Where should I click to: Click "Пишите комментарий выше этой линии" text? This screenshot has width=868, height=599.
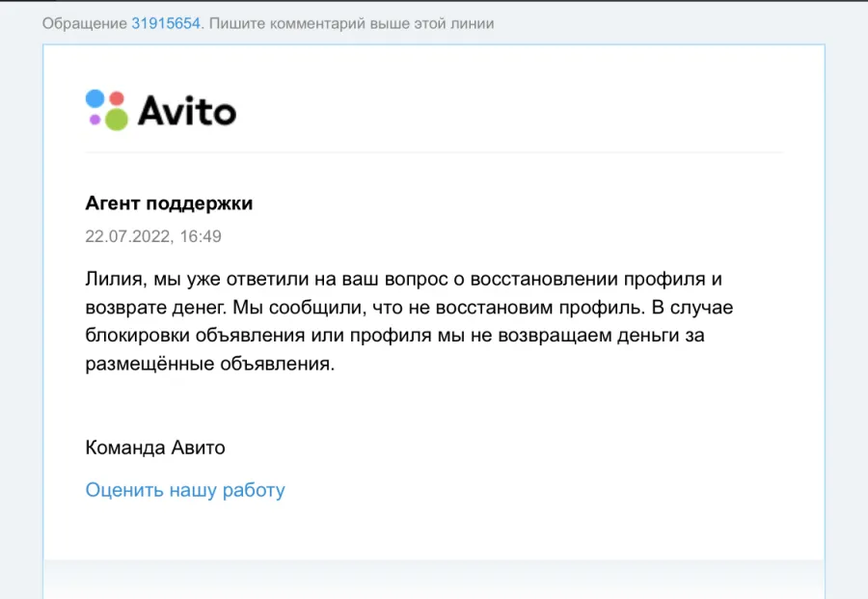coord(351,24)
